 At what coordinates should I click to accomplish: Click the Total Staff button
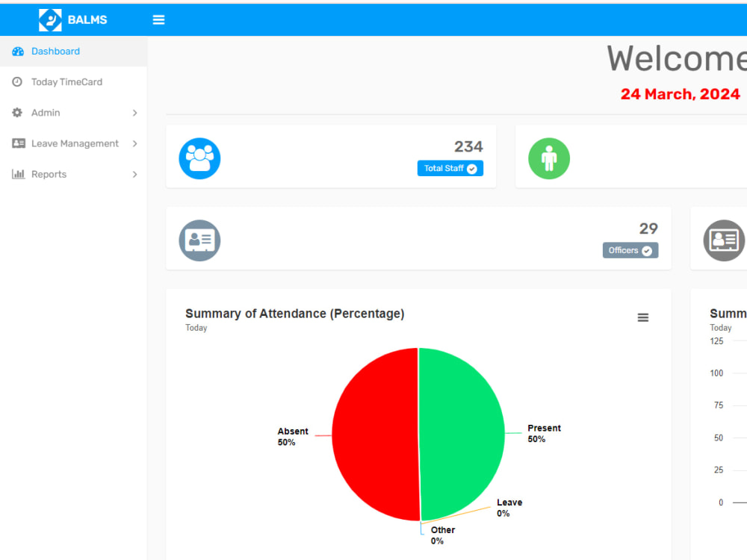coord(450,168)
